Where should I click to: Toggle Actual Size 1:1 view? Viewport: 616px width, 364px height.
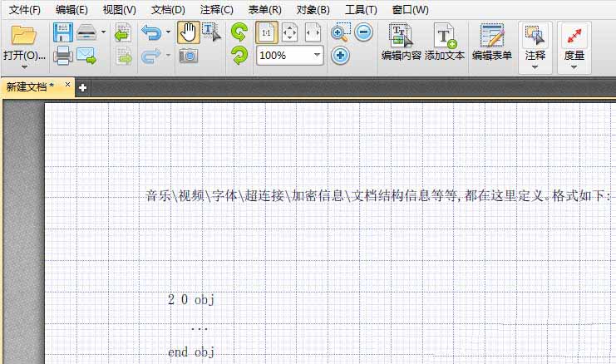[x=266, y=33]
